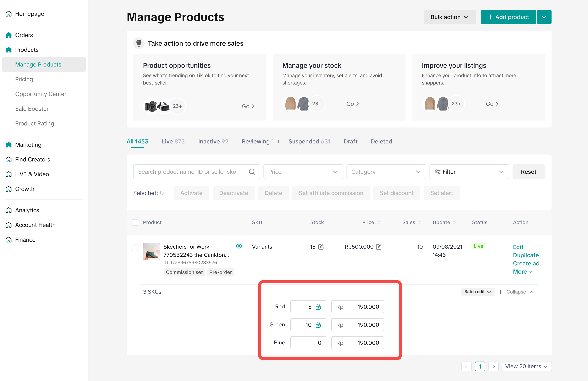588x381 pixels.
Task: Click the lightbulb icon beside Take action
Action: tap(139, 43)
